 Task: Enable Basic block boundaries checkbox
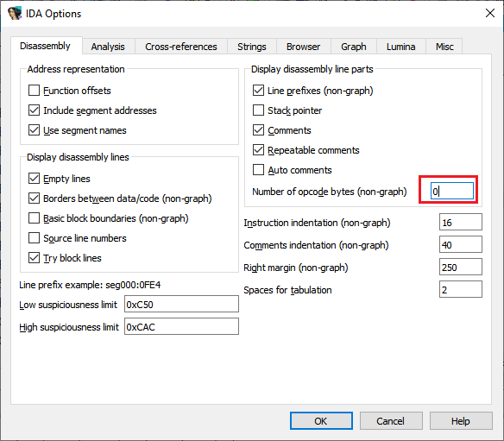34,218
